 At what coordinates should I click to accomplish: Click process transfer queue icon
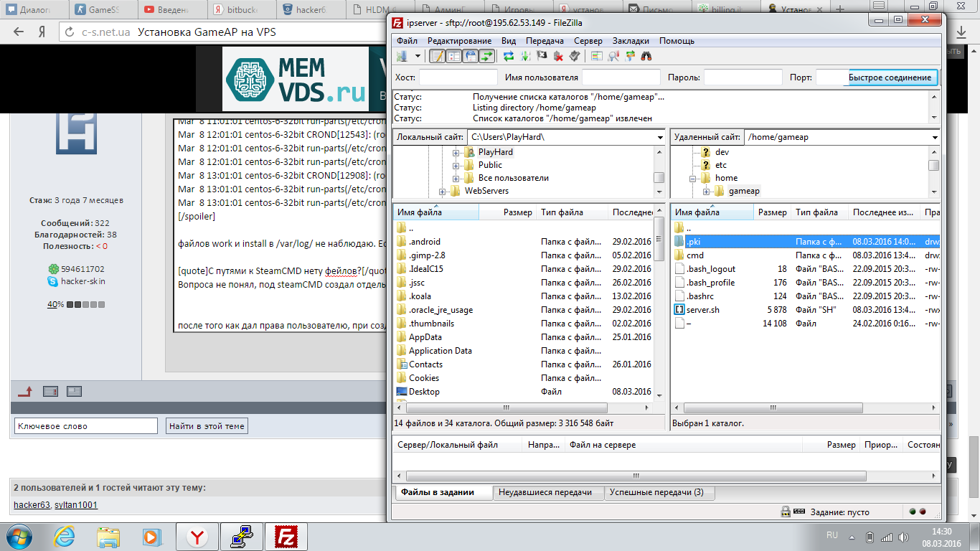(525, 56)
